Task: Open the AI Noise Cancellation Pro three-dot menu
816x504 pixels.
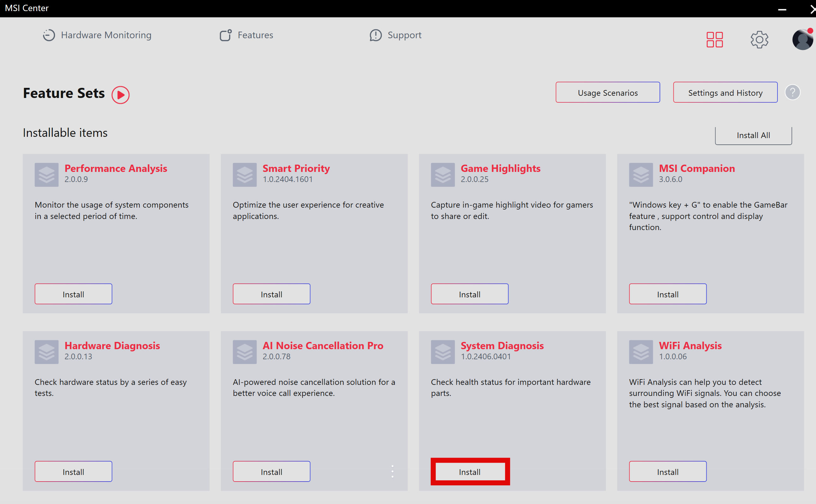Action: click(x=392, y=471)
